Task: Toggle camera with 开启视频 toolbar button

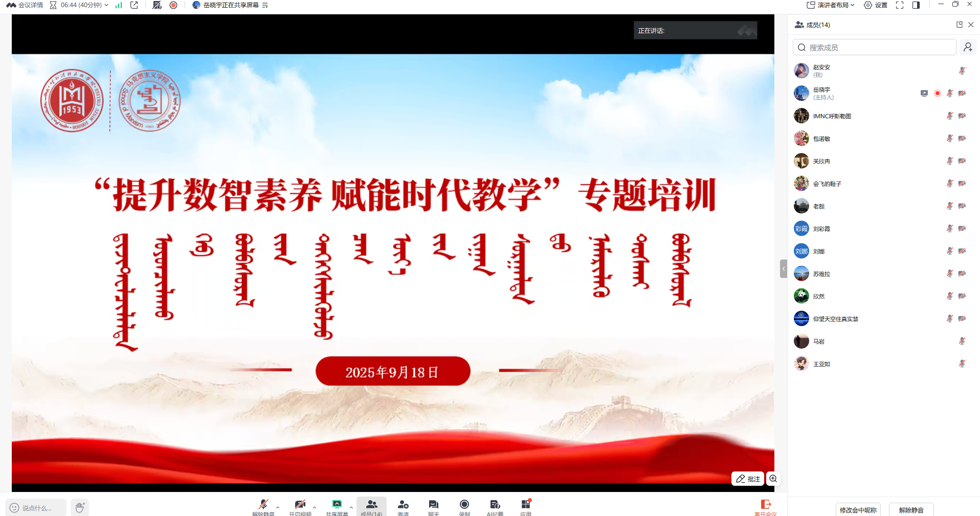Action: click(300, 505)
